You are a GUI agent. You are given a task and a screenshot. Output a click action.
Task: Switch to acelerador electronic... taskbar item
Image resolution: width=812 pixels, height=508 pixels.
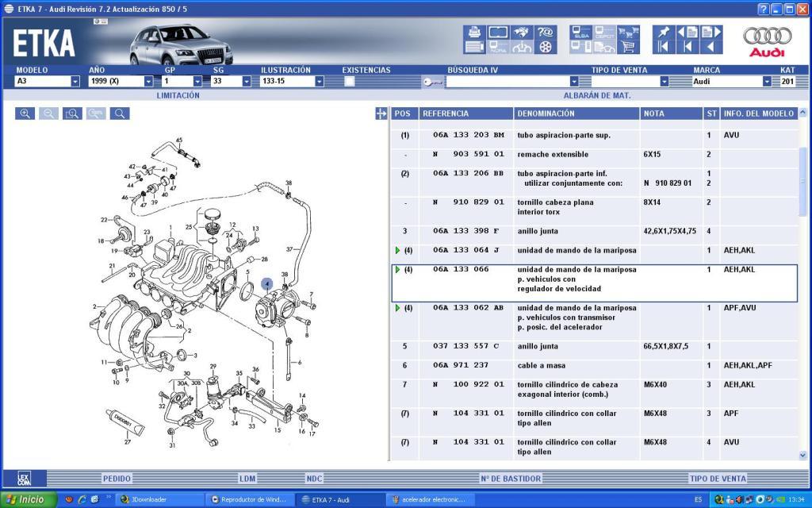click(x=430, y=500)
